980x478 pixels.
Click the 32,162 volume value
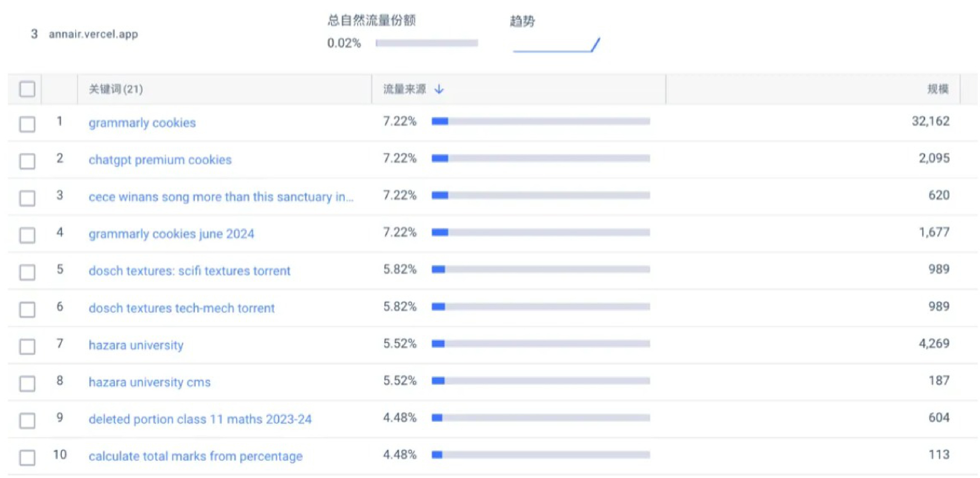coord(930,121)
